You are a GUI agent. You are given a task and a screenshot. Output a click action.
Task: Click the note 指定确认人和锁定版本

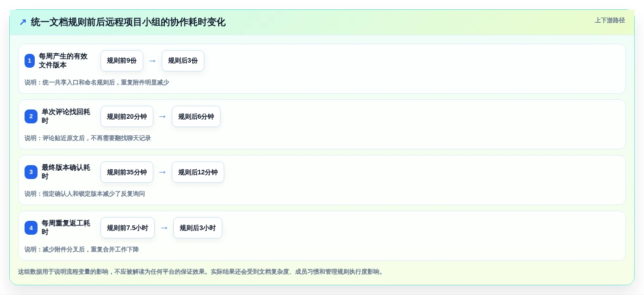(85, 194)
